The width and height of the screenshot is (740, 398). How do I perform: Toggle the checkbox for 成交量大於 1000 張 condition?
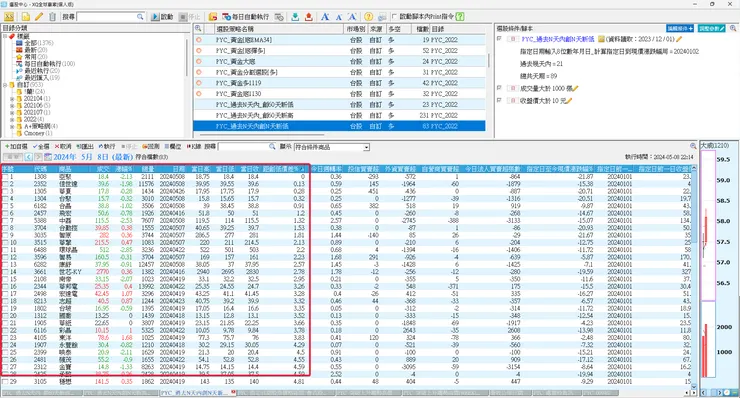pos(499,88)
